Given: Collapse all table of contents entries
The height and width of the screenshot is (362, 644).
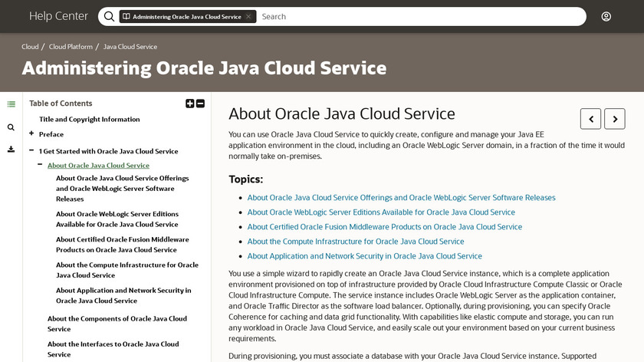Looking at the screenshot, I should 201,104.
